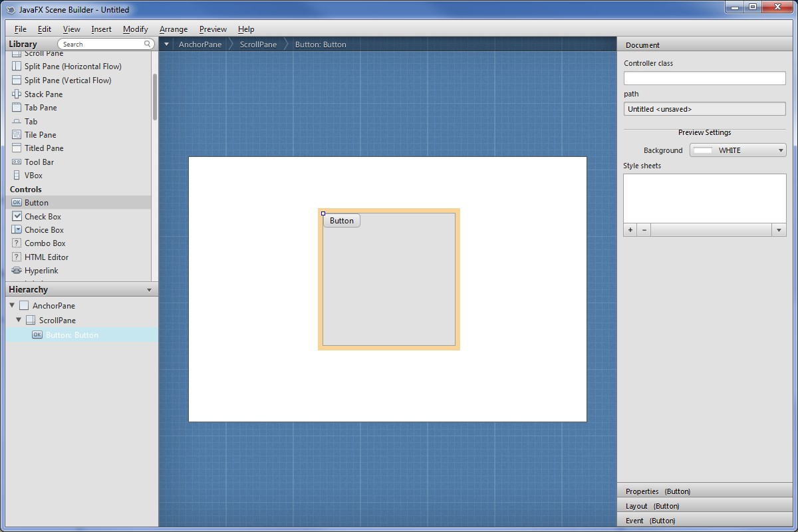The image size is (798, 532).
Task: Click the Tool Bar icon in Library
Action: point(17,162)
